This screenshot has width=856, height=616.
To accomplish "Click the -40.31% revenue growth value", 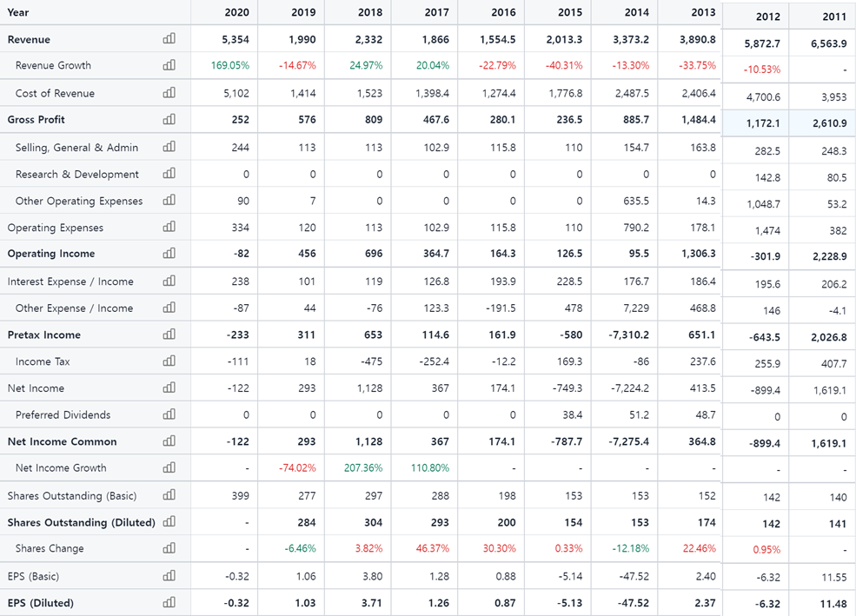I will pyautogui.click(x=564, y=65).
